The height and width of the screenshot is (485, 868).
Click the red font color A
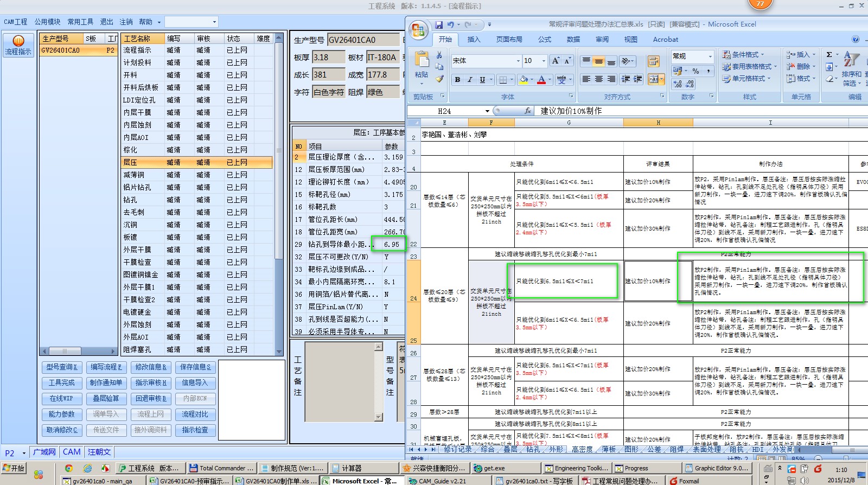pyautogui.click(x=541, y=80)
